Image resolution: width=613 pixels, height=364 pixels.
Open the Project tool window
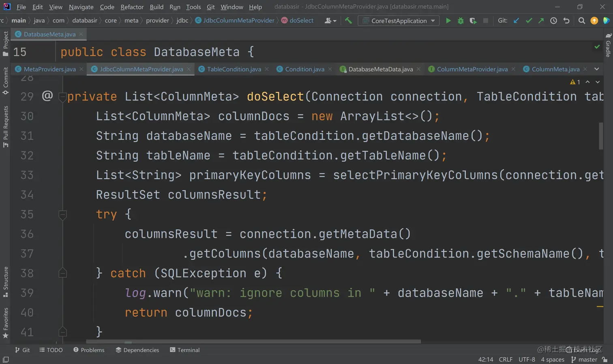[6, 43]
